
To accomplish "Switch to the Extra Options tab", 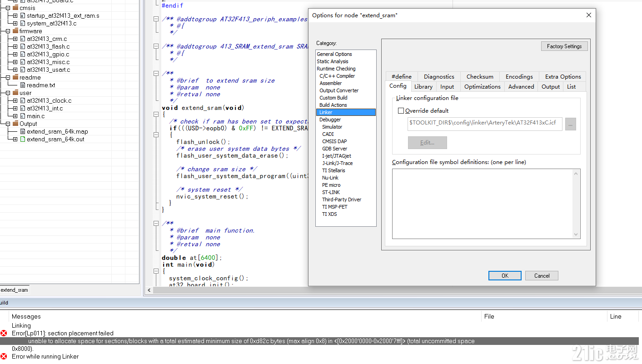I will point(563,76).
